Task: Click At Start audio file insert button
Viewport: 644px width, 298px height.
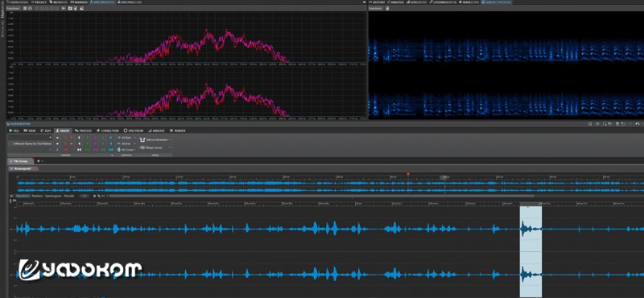Action: click(x=125, y=137)
